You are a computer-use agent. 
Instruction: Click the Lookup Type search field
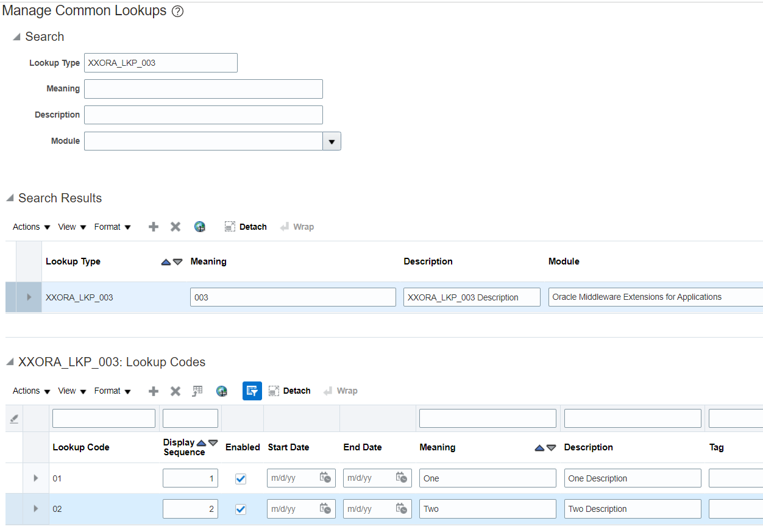click(160, 62)
